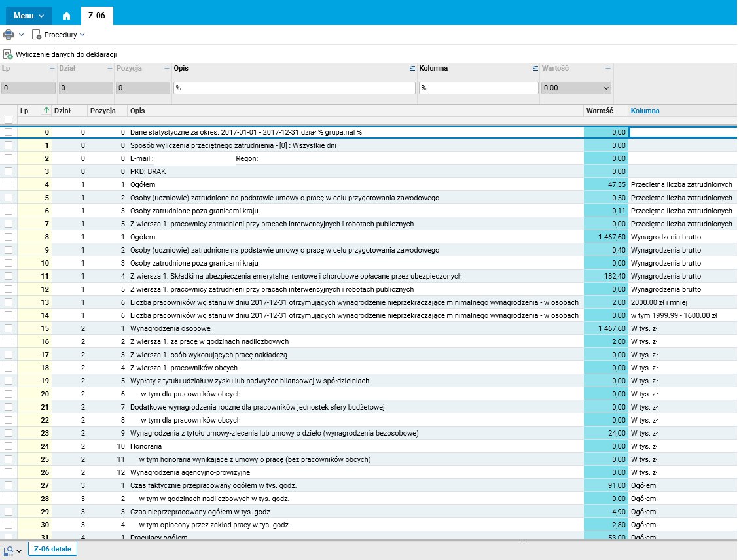Open the Menu dropdown

point(29,16)
